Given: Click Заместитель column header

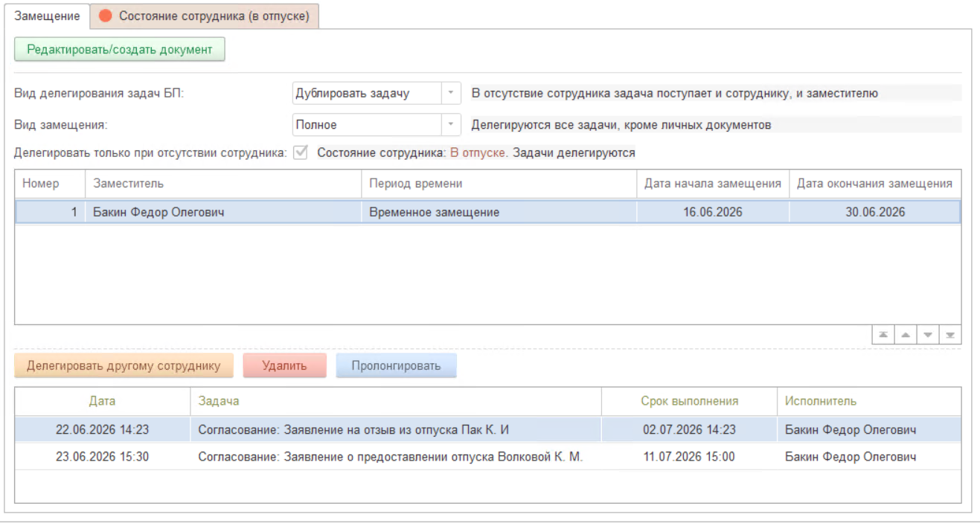Looking at the screenshot, I should tap(222, 184).
